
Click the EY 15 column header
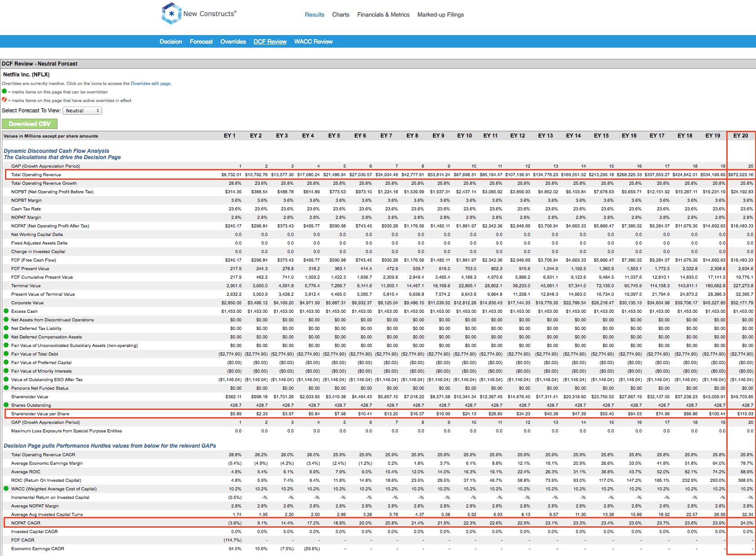601,136
